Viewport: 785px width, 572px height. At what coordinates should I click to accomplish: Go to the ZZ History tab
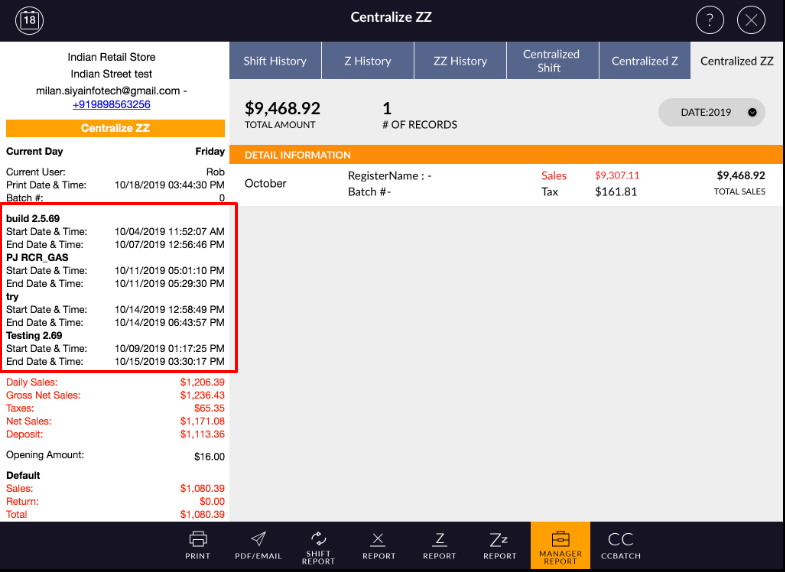point(461,61)
